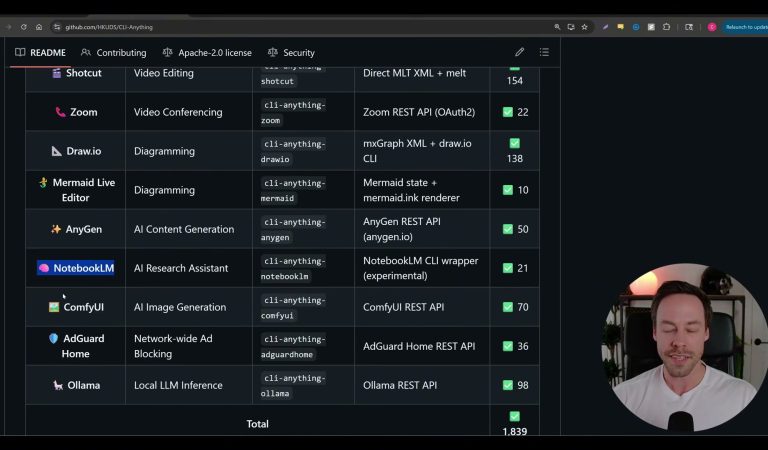This screenshot has width=768, height=450.
Task: Click the Shotcut clapperboard emoji icon
Action: click(x=56, y=73)
